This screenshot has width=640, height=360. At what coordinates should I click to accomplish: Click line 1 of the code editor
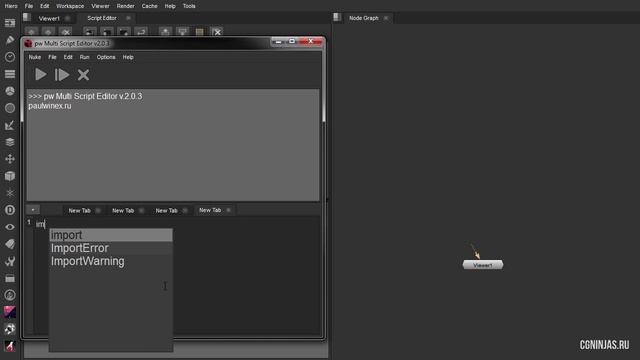178,224
